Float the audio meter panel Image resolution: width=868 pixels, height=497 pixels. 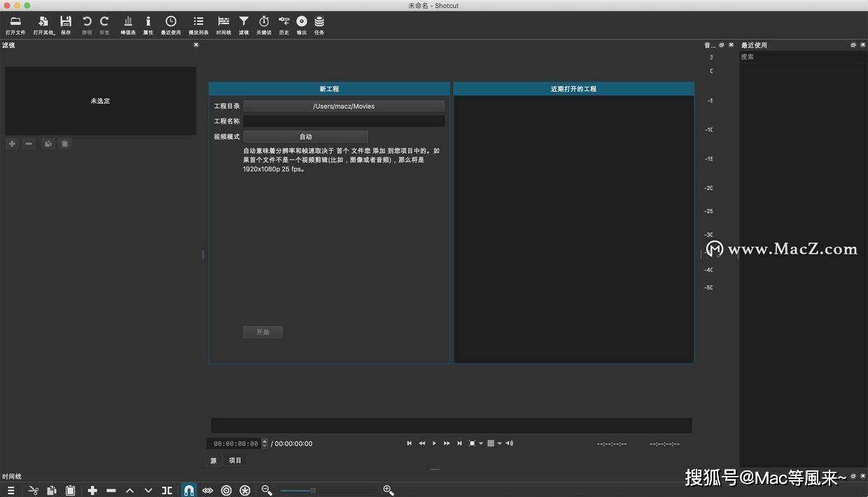click(x=722, y=45)
